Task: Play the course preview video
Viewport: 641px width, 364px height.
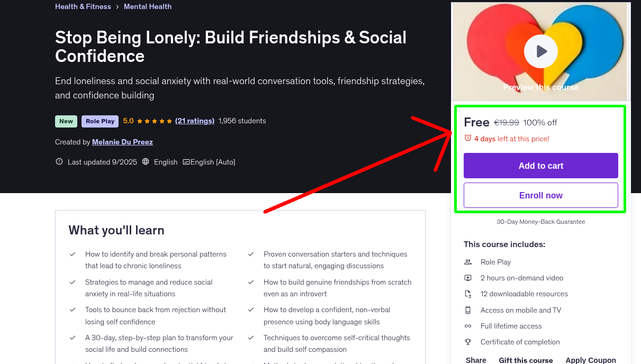Action: click(x=540, y=51)
